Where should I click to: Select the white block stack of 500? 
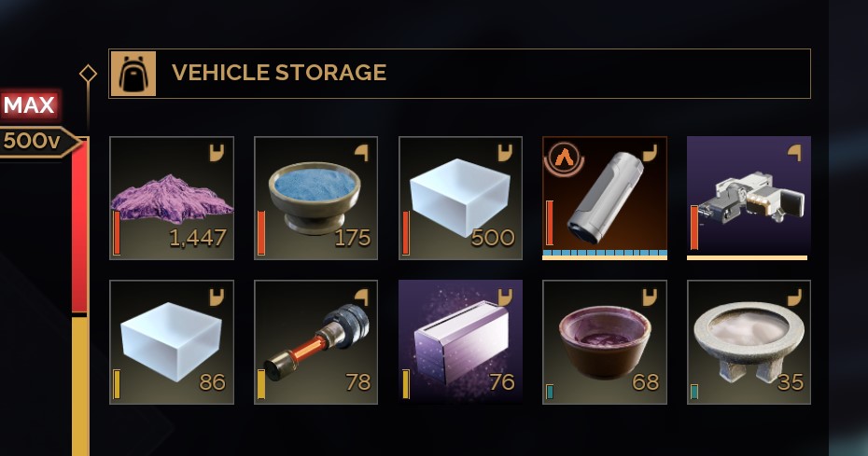[x=460, y=198]
